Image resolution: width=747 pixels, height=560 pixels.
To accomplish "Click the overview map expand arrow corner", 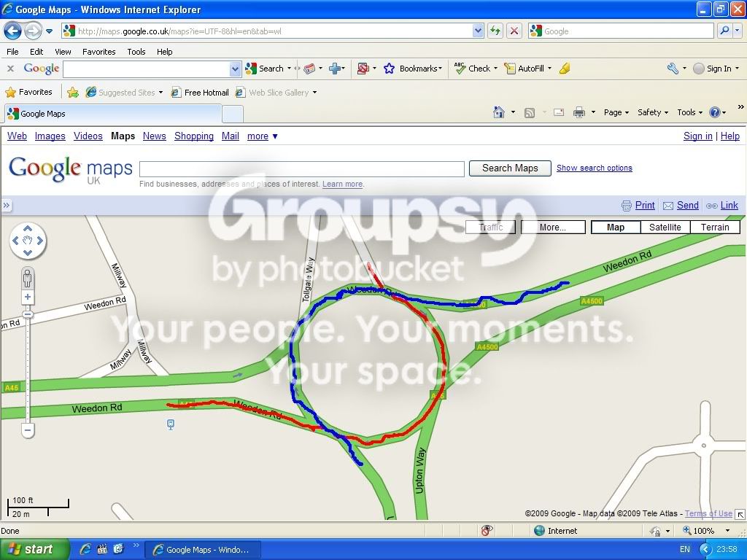I will click(x=740, y=514).
